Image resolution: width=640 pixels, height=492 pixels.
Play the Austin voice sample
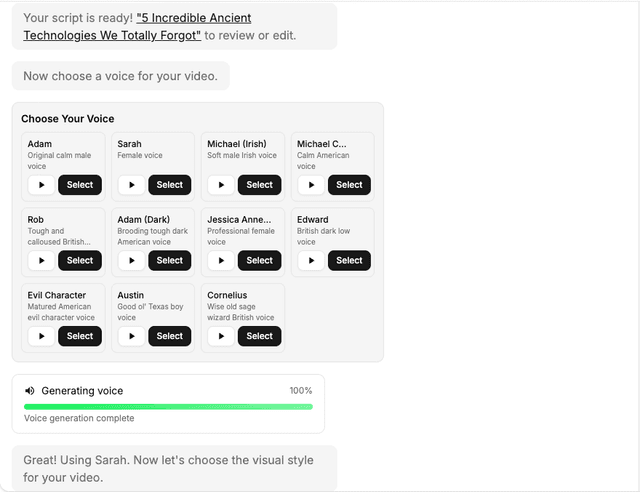131,336
